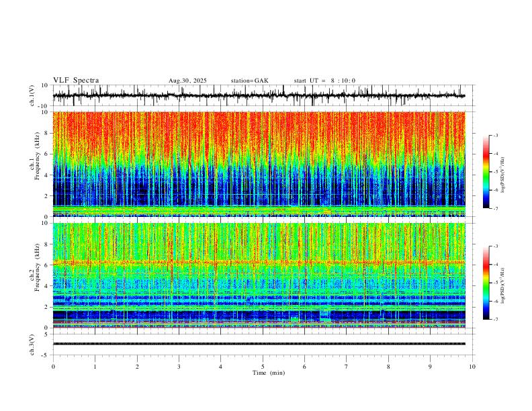This screenshot has width=532, height=411.
Task: Click the 'station=GAK' label
Action: (x=250, y=81)
